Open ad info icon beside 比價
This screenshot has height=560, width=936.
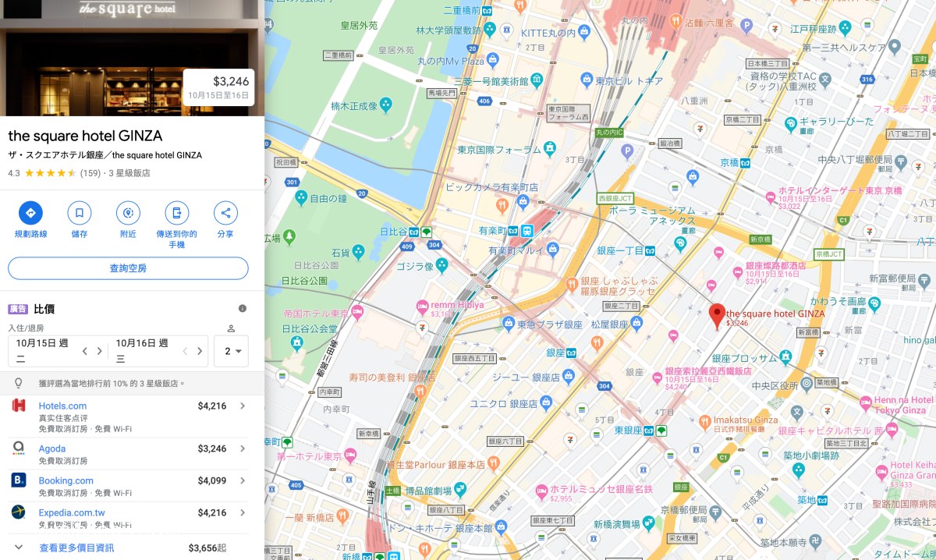tap(243, 309)
